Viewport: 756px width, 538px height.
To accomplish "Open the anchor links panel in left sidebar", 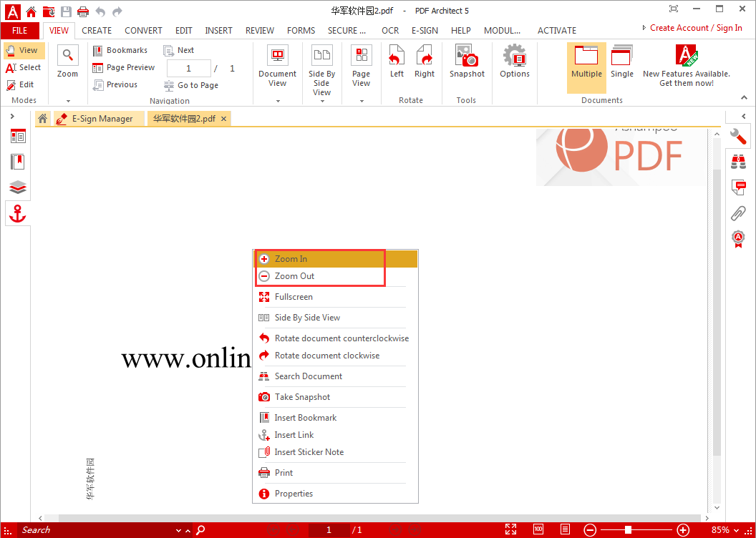I will pyautogui.click(x=18, y=213).
